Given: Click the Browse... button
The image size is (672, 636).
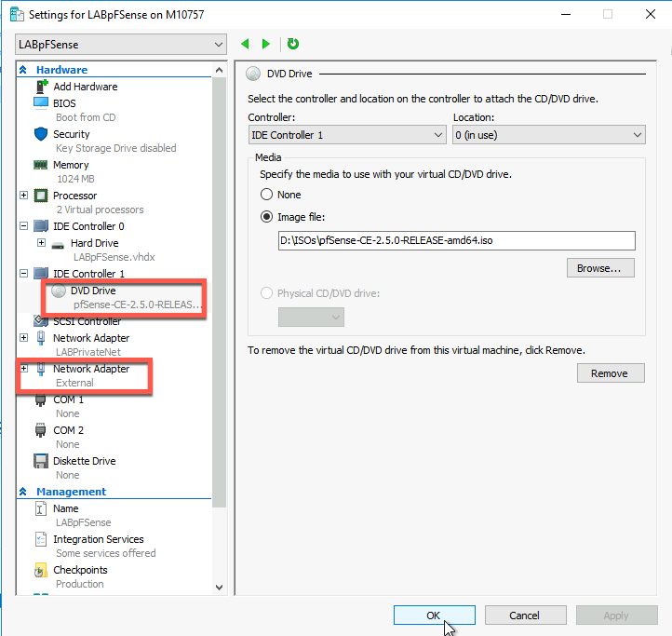Looking at the screenshot, I should pyautogui.click(x=600, y=268).
